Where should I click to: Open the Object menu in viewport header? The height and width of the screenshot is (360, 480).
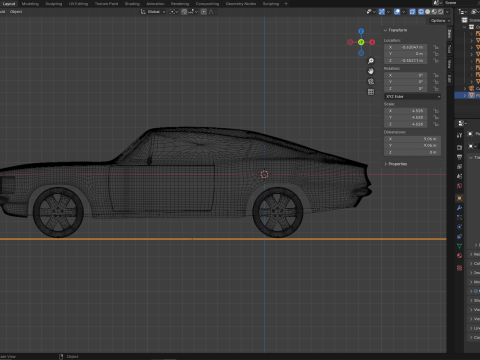(16, 12)
